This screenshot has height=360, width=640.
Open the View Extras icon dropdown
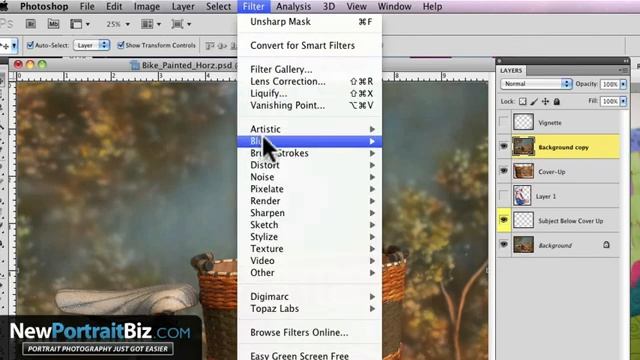80,24
